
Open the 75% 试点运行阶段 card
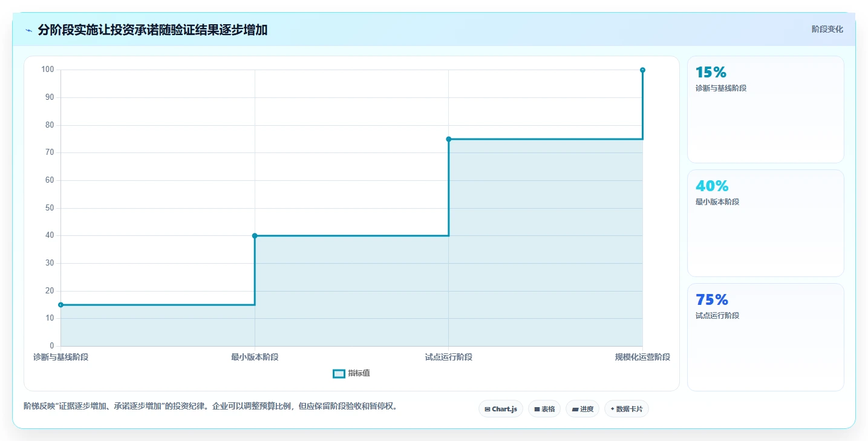pyautogui.click(x=765, y=337)
